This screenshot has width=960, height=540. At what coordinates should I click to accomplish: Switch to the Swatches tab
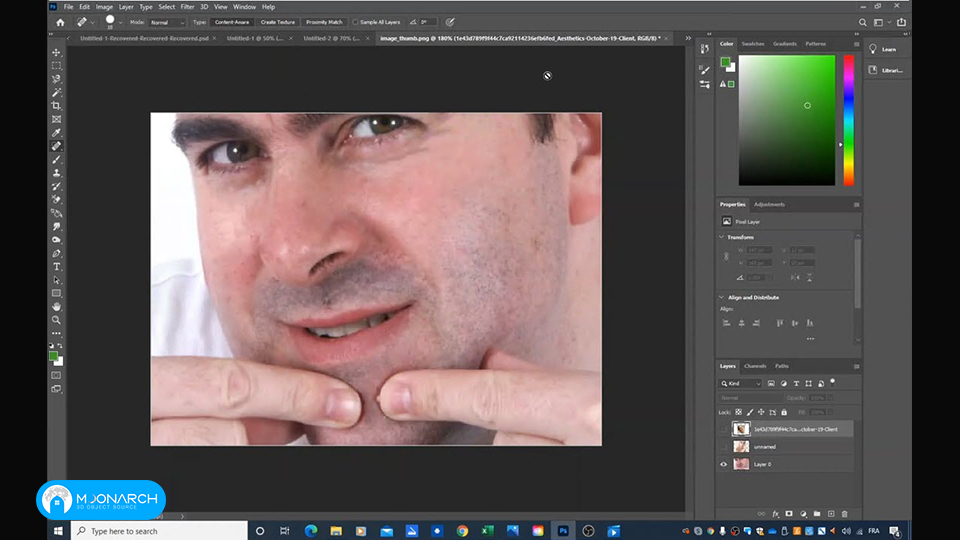(x=752, y=44)
